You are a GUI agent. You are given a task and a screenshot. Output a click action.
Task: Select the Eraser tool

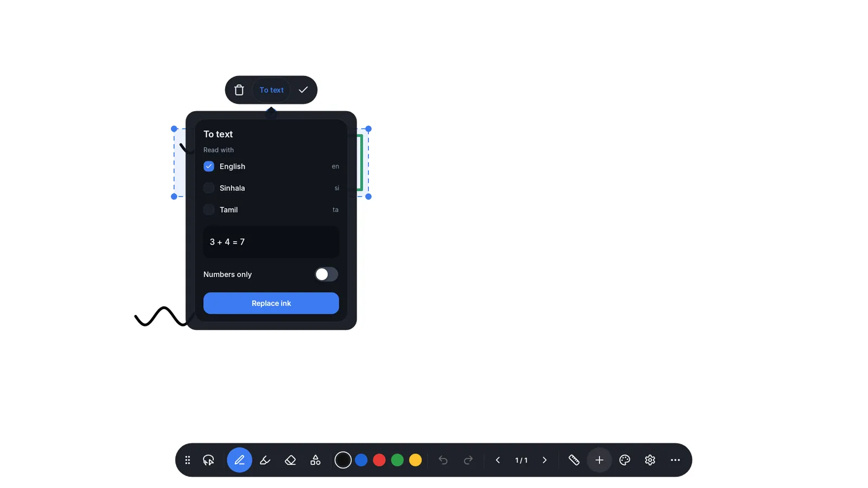click(x=290, y=460)
